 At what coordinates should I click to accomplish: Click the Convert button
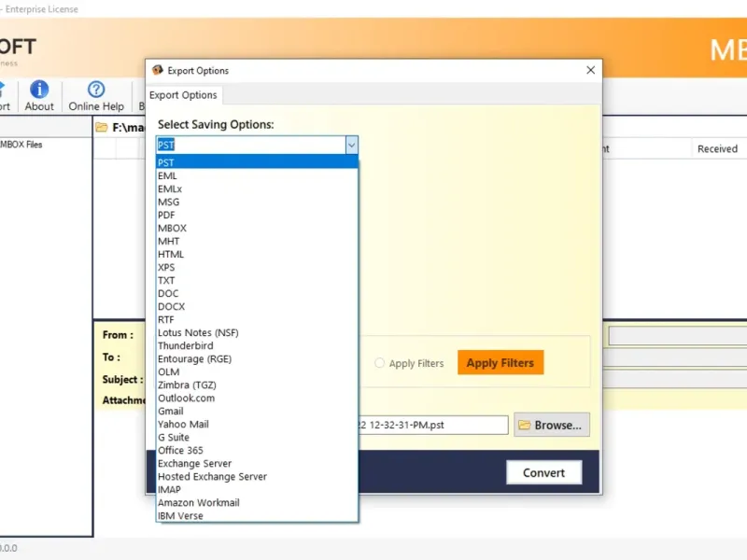(543, 472)
